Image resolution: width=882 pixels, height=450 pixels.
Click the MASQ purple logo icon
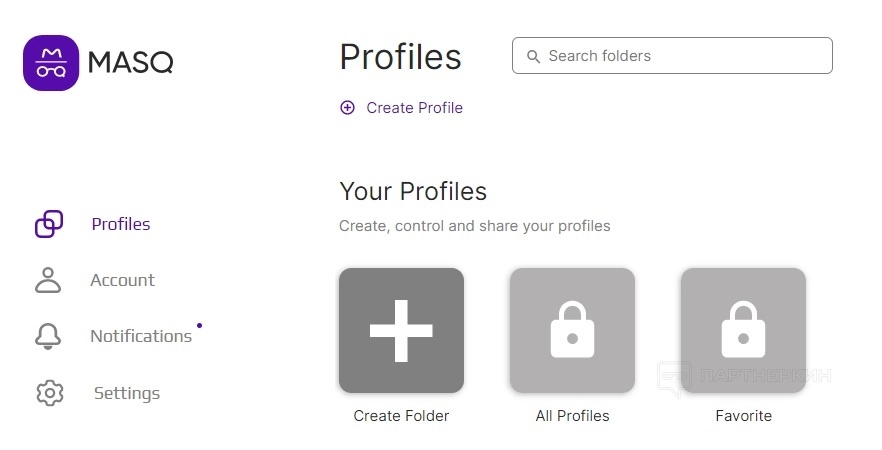click(x=51, y=63)
